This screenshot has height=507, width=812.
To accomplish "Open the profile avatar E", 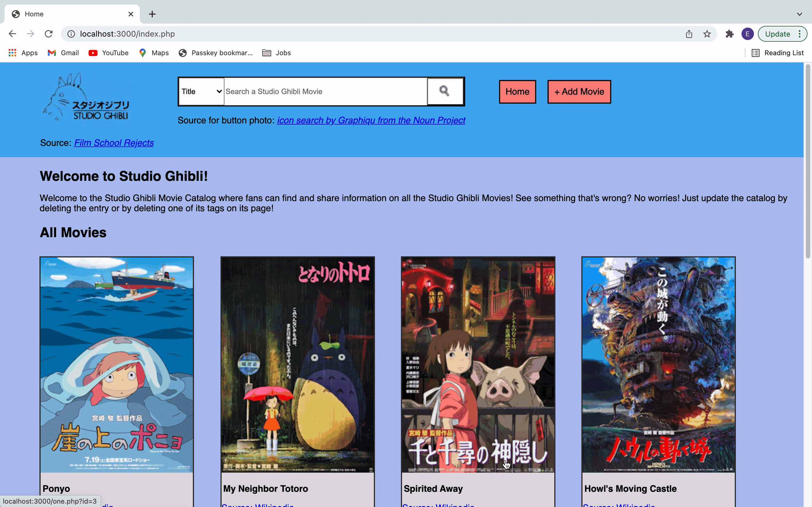I will 747,34.
